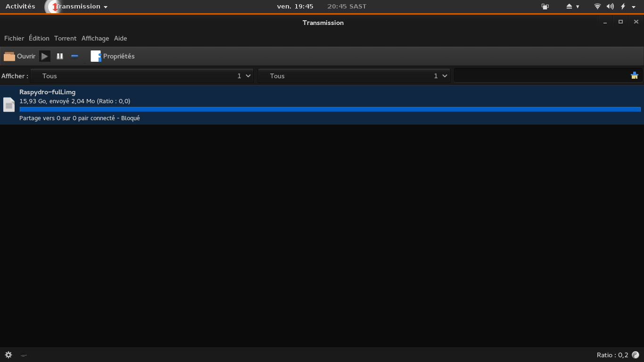The height and width of the screenshot is (362, 644).
Task: Click the Afficher : filter label
Action: pos(15,76)
